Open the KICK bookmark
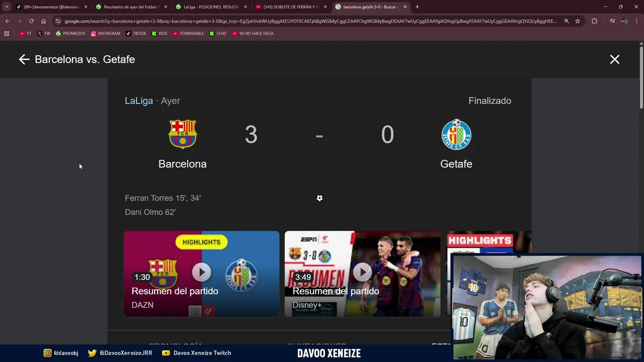 (x=159, y=34)
